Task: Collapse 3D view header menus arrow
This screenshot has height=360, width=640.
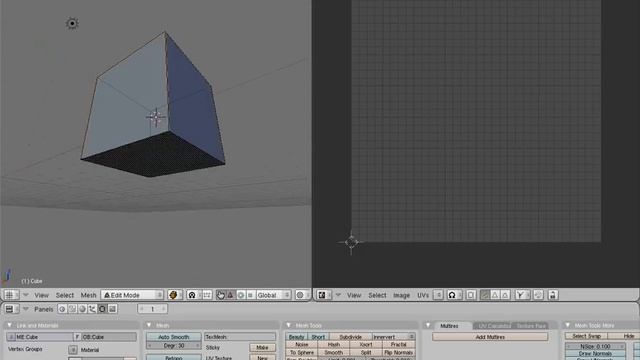Action: (26, 295)
